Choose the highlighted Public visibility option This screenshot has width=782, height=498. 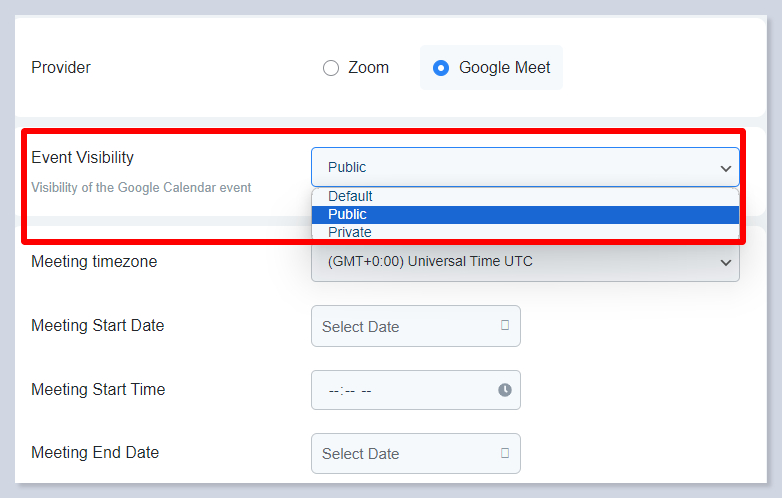pos(347,214)
